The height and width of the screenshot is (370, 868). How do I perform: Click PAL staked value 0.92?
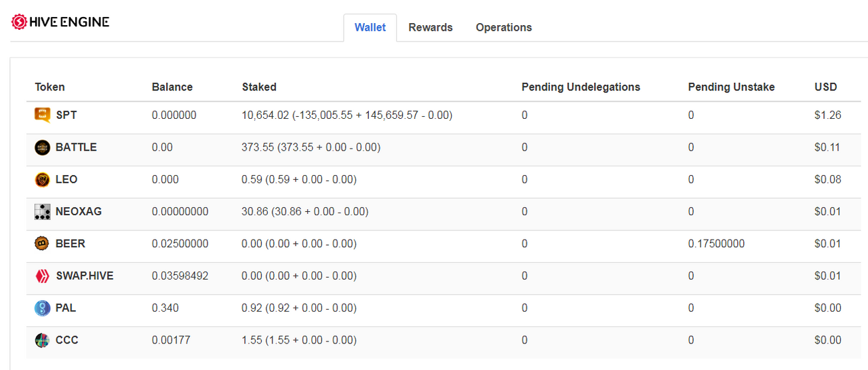click(x=251, y=308)
